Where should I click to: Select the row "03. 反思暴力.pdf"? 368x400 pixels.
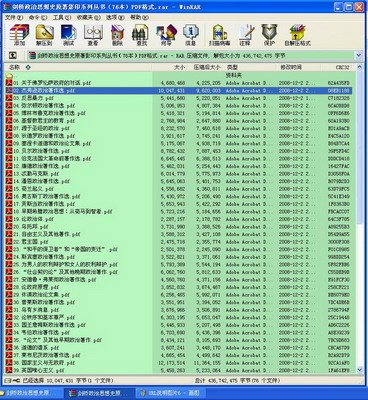178,98
